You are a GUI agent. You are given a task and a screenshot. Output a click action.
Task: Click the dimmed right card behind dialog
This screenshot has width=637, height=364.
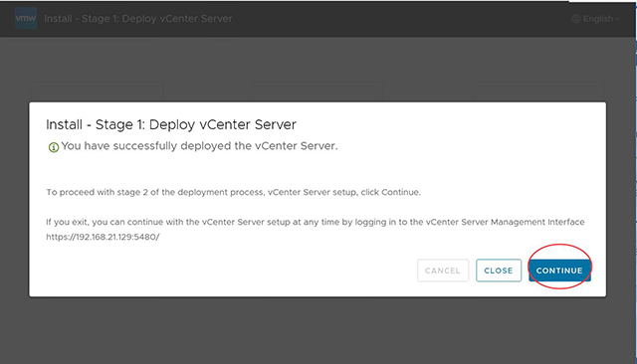[x=537, y=92]
